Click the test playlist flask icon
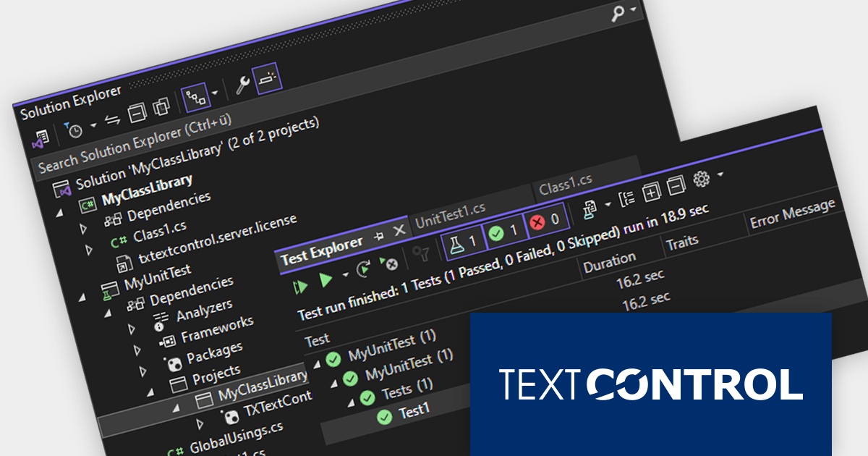Viewport: 868px width, 456px height. (589, 209)
